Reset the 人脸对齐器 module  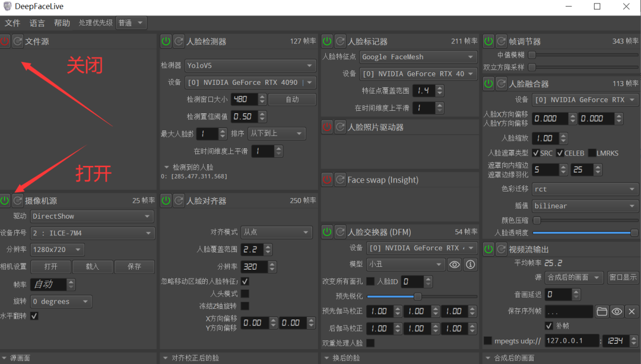click(x=179, y=200)
